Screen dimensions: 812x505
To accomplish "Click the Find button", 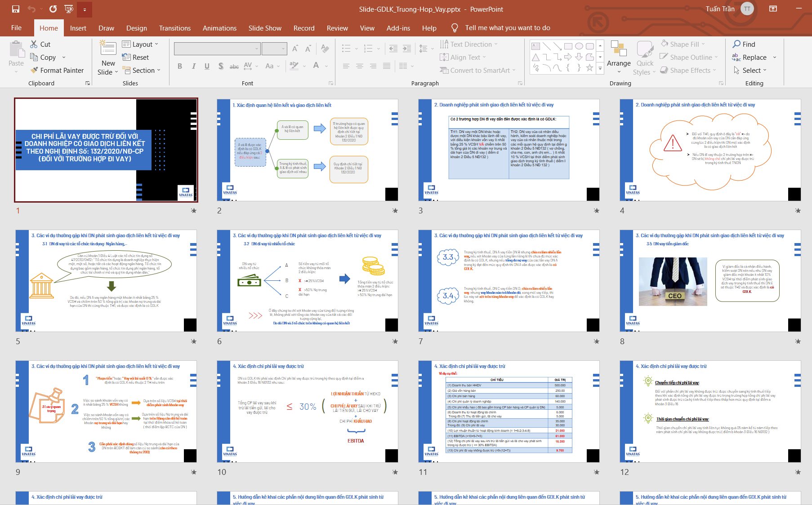I will coord(744,44).
